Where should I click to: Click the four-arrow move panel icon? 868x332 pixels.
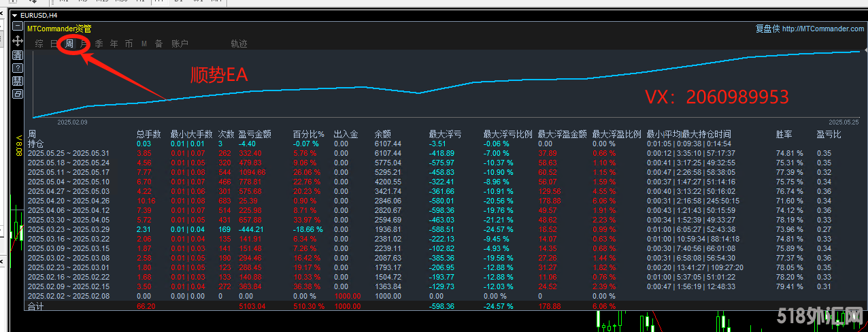(x=17, y=40)
